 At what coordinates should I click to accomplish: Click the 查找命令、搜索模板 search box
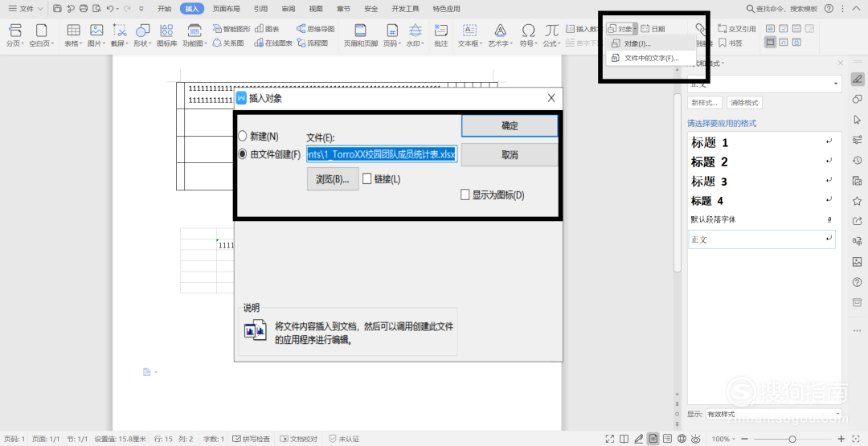click(x=782, y=9)
